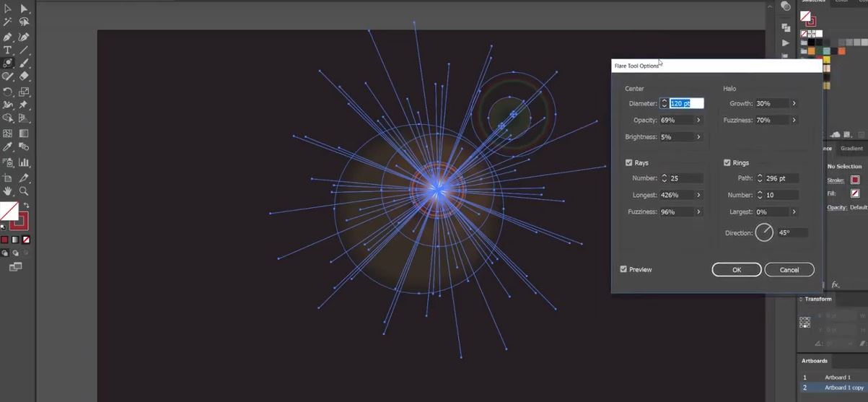
Task: Select the Paintbrush tool
Action: pyautogui.click(x=24, y=64)
